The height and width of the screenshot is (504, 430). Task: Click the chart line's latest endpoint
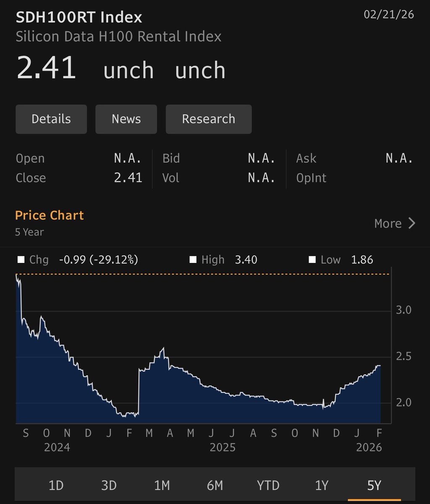tap(380, 366)
